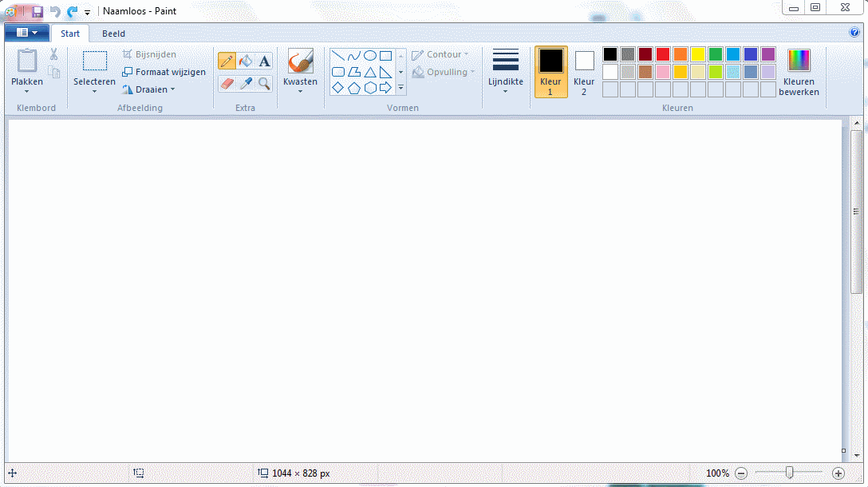Activate Kleur 2 color slot
This screenshot has height=487, width=868.
[584, 71]
